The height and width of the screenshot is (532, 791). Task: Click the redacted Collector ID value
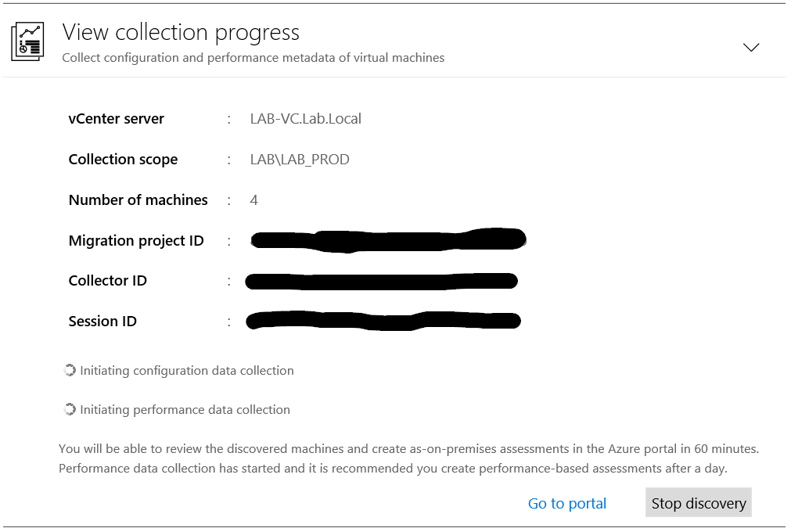click(x=381, y=281)
